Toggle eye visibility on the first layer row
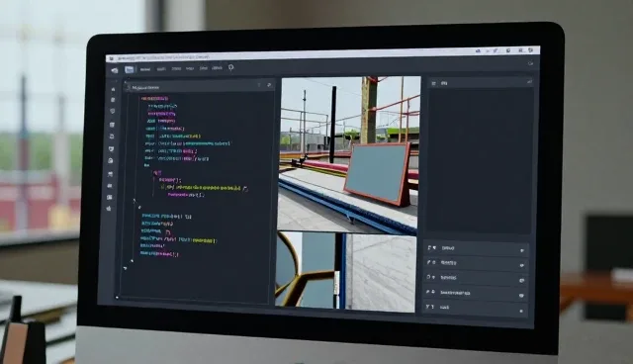Screen dimensions: 633x364 pyautogui.click(x=522, y=251)
